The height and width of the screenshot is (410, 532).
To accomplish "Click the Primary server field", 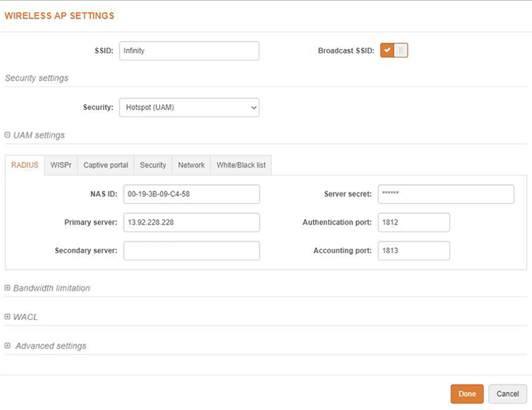I will (x=192, y=222).
